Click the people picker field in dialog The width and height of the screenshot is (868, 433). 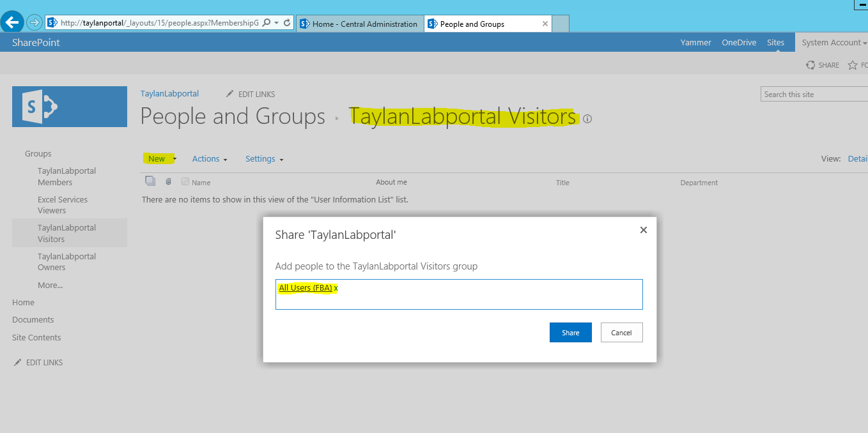[x=459, y=294]
